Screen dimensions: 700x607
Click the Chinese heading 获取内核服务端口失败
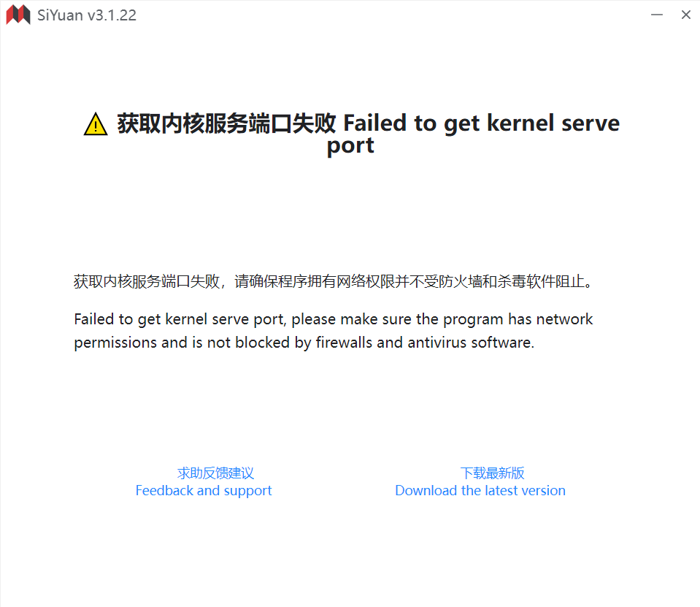(x=226, y=123)
